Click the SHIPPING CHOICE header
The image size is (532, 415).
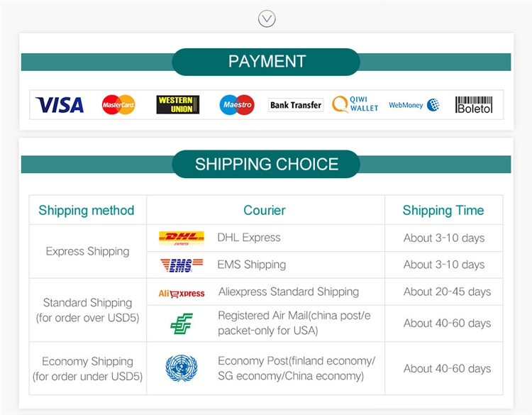point(266,164)
